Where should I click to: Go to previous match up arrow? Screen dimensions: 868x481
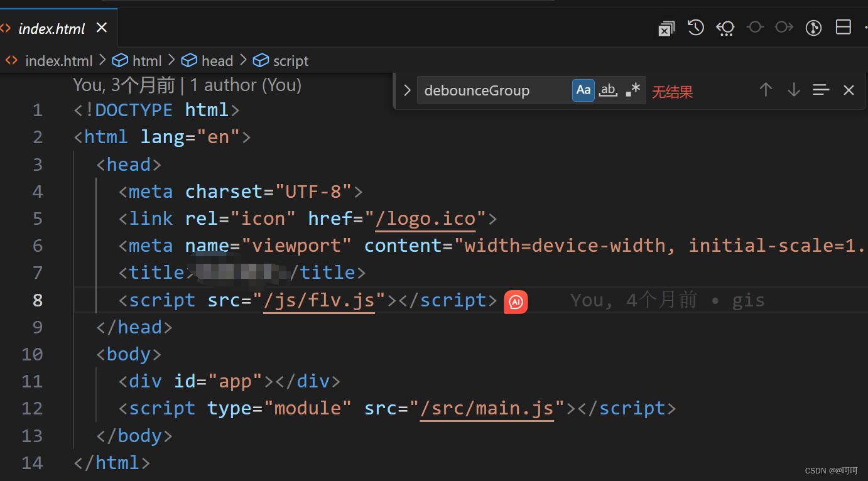765,90
